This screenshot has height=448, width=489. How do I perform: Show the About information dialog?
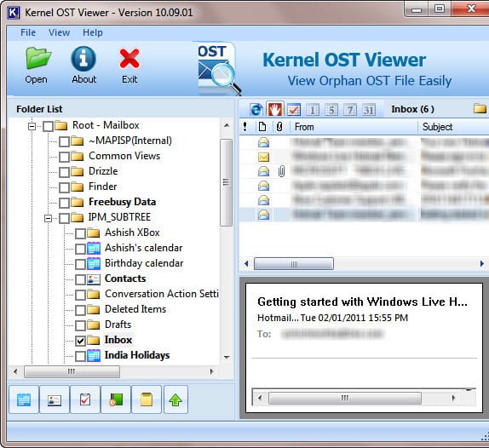pos(83,66)
